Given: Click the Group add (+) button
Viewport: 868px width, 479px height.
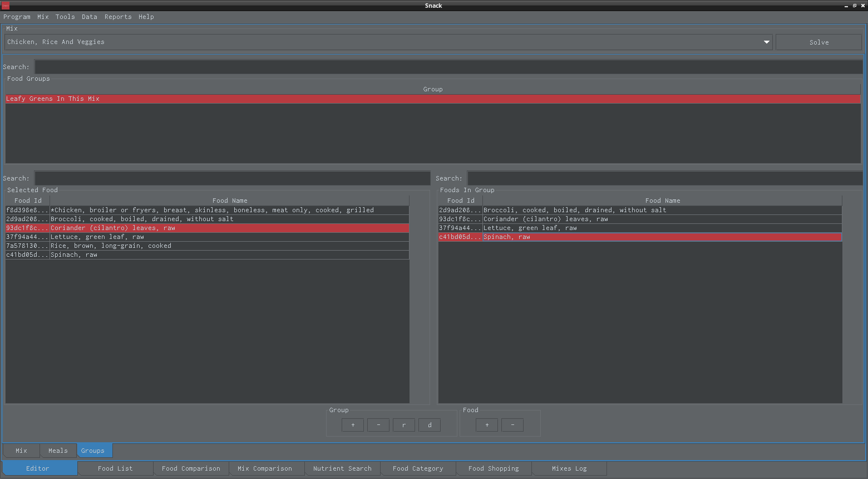Looking at the screenshot, I should coord(353,425).
